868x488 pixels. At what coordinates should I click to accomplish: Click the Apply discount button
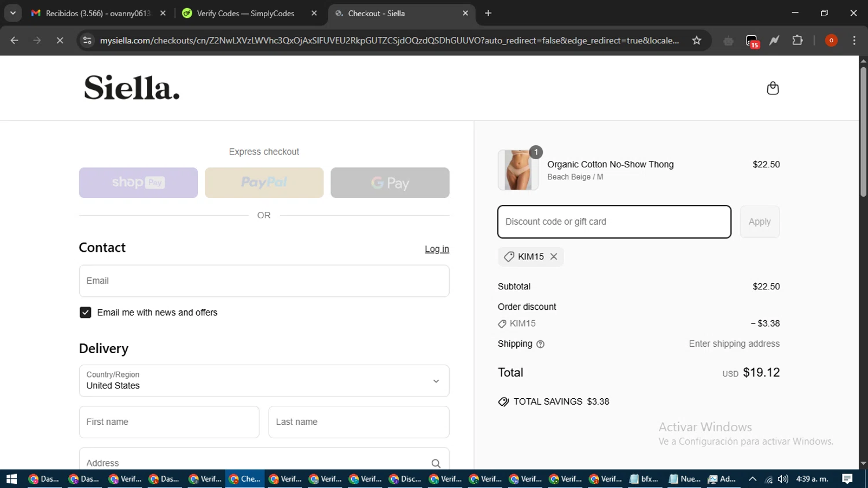[760, 222]
